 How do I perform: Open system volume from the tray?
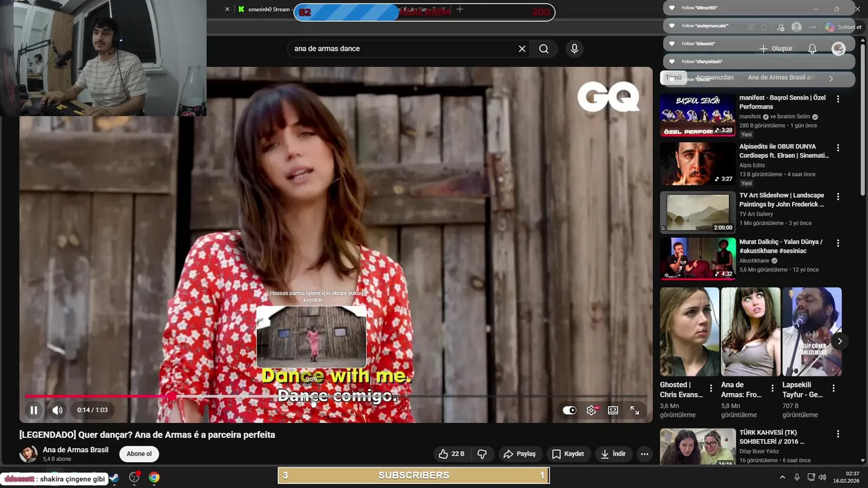point(824,477)
